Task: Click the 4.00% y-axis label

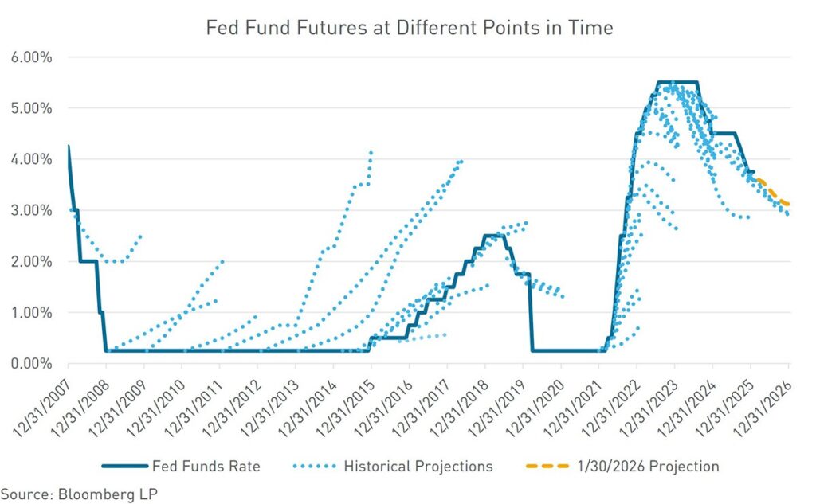Action: pyautogui.click(x=30, y=159)
